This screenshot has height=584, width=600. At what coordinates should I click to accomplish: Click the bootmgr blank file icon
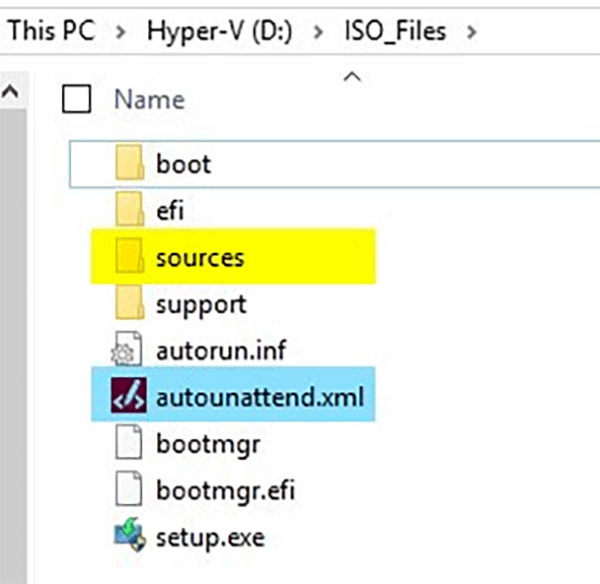129,442
